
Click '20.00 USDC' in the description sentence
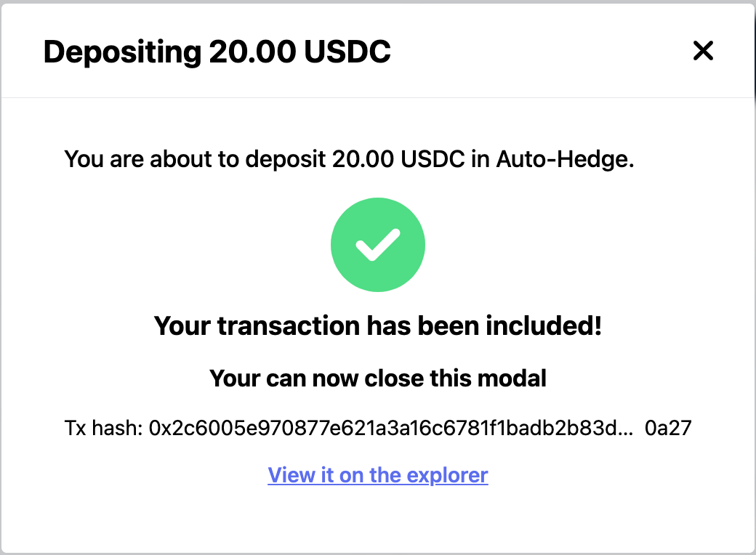398,159
